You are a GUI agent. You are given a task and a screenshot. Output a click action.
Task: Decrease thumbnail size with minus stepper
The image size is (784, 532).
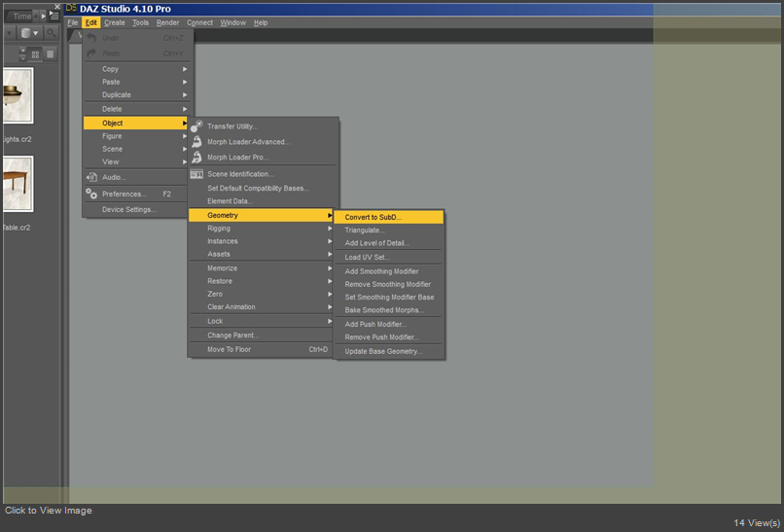[22, 58]
